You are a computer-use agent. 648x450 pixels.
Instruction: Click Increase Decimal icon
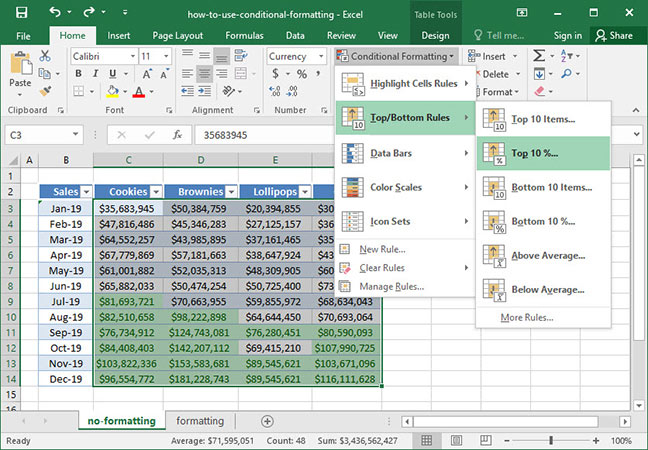pyautogui.click(x=275, y=91)
